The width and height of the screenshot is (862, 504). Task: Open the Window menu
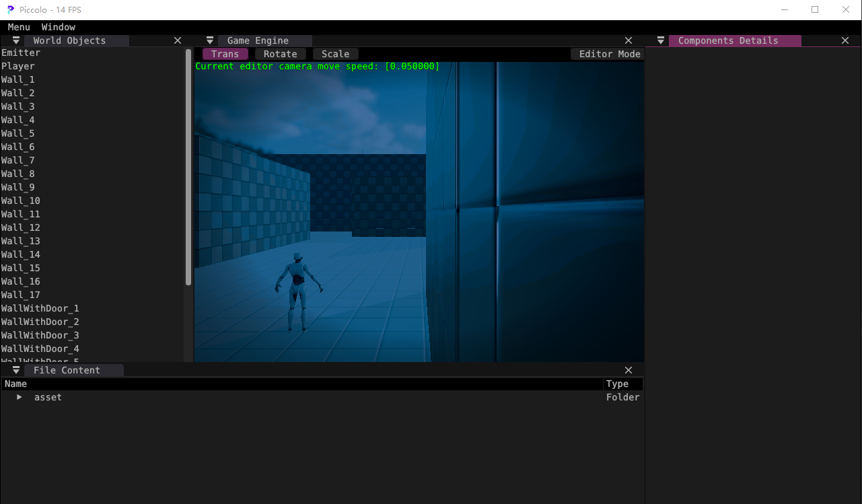58,27
